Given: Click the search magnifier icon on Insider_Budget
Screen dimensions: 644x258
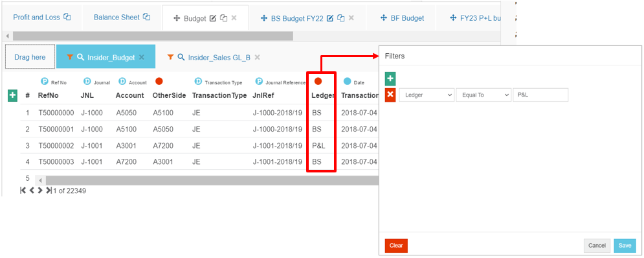Looking at the screenshot, I should tap(80, 57).
